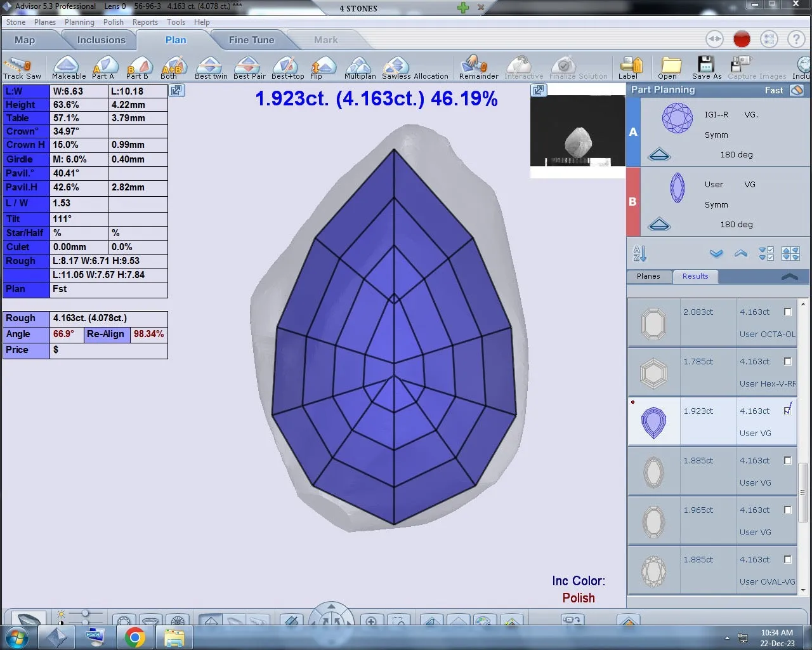
Task: Switch to the Map tab
Action: click(x=25, y=39)
